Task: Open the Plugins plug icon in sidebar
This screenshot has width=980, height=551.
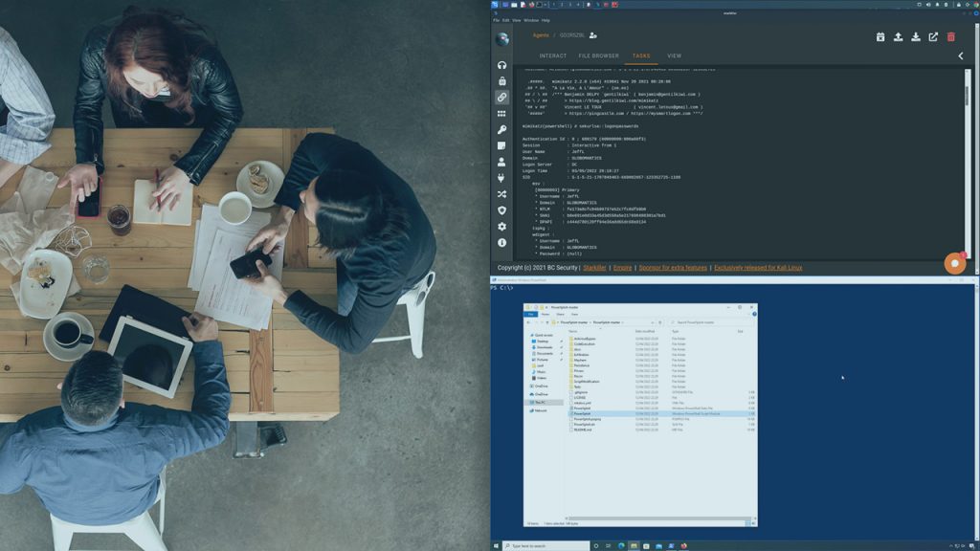Action: pos(501,178)
